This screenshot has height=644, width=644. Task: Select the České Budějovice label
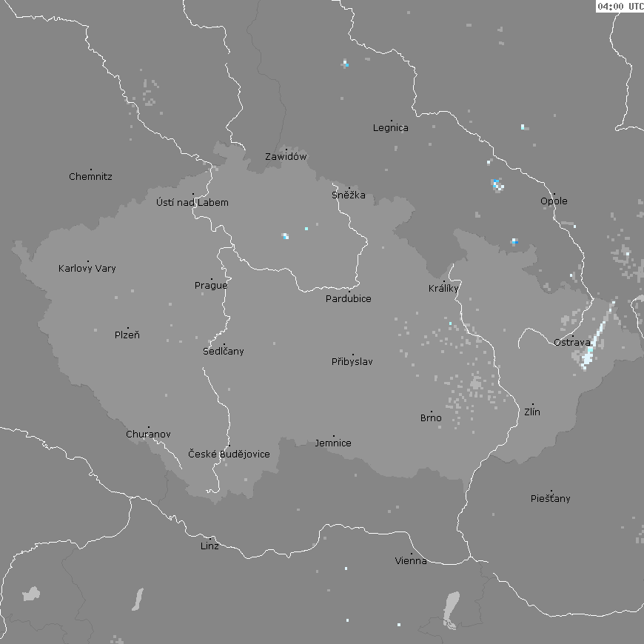(x=229, y=455)
